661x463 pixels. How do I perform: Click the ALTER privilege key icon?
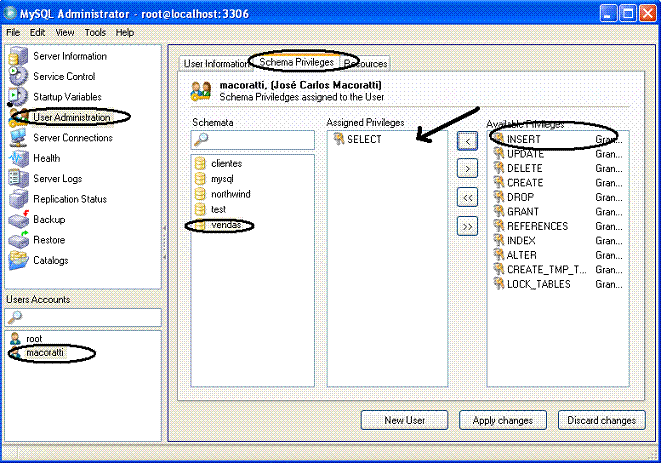499,255
